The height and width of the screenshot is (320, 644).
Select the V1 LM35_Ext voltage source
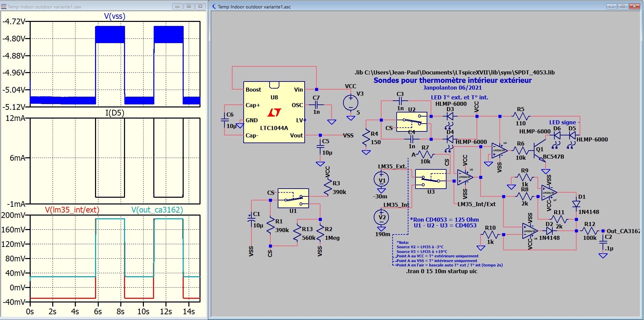point(381,180)
